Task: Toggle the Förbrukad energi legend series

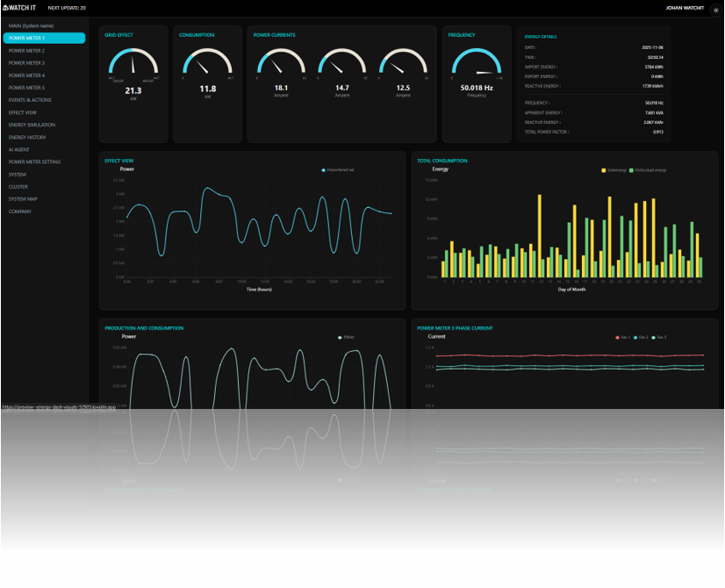Action: (648, 170)
